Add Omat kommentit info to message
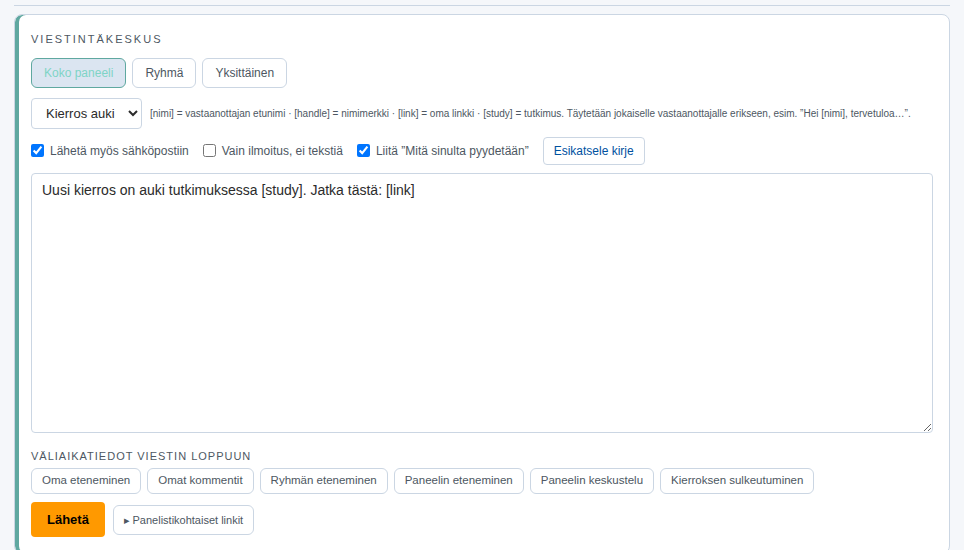Viewport: 964px width, 550px height. point(200,481)
